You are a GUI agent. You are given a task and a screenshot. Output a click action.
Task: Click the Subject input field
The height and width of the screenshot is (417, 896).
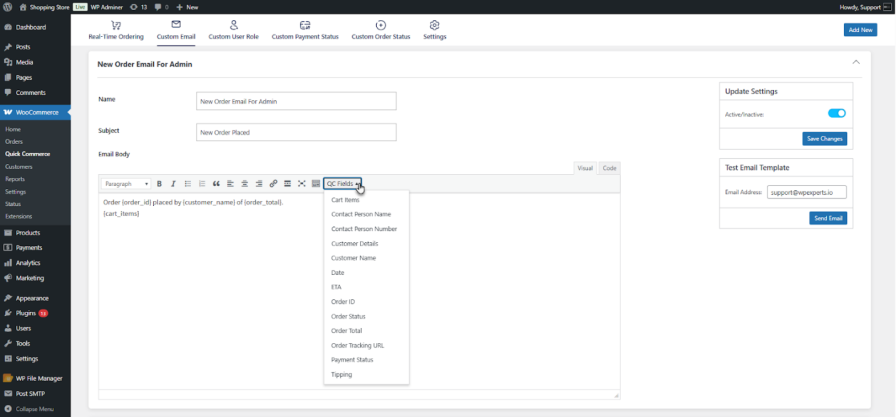[296, 132]
